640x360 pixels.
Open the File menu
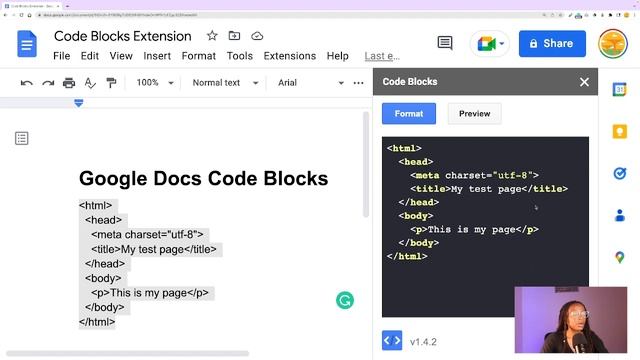click(x=62, y=56)
